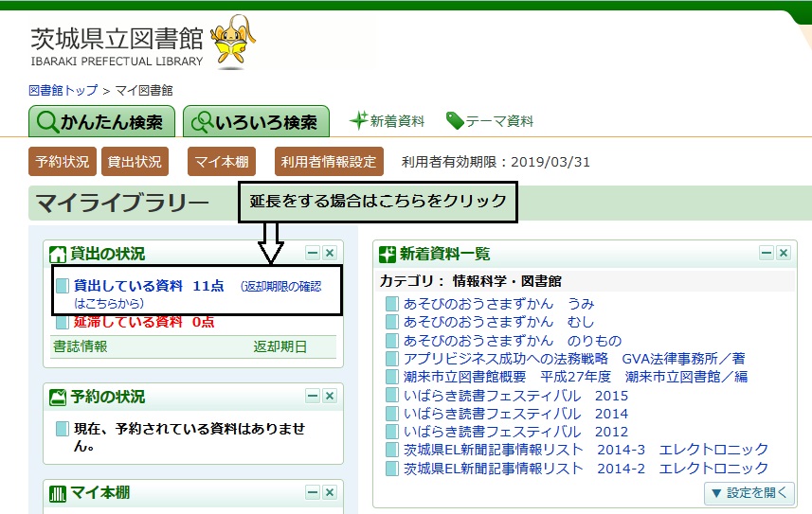812x514 pixels.
Task: Open あそびのおうさまずかん うみ
Action: (498, 303)
